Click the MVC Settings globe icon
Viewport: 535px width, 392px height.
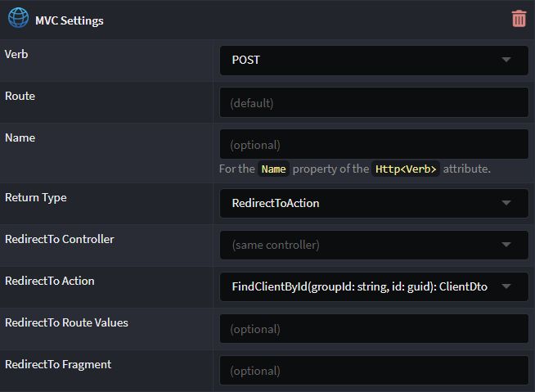tap(18, 18)
